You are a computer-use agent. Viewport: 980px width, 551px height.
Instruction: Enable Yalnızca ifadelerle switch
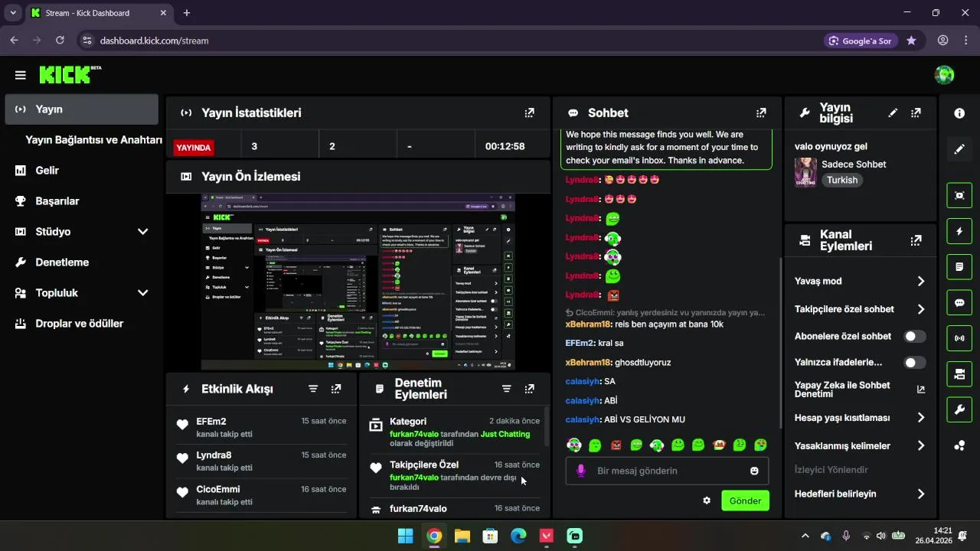click(914, 363)
